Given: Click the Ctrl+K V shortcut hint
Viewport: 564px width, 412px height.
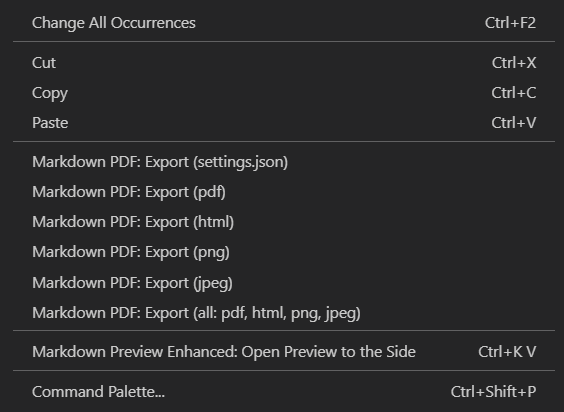Looking at the screenshot, I should click(507, 352).
